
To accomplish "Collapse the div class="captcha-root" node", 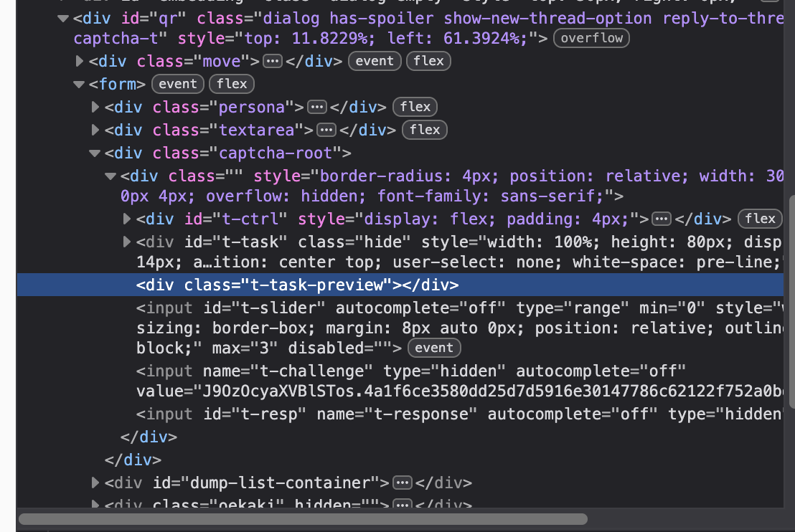I will click(94, 153).
